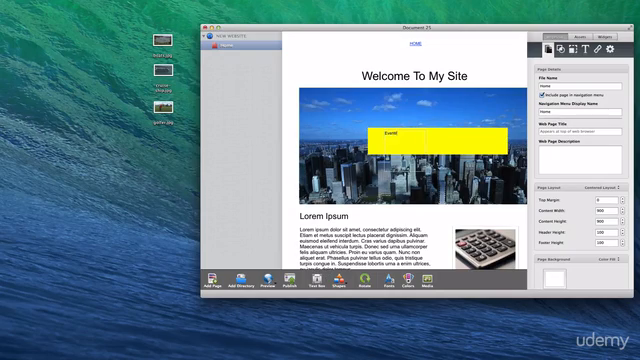Select the metrics layout inspector icon
This screenshot has height=360, width=640.
coord(573,49)
